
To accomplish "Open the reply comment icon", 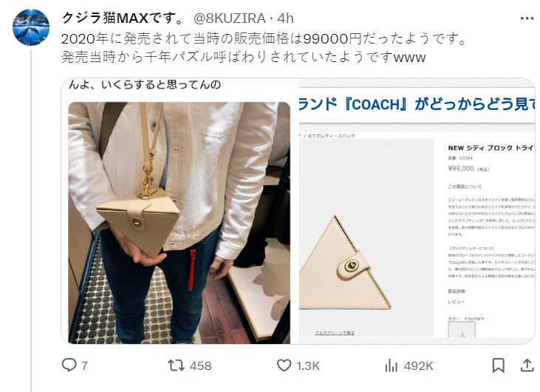I will pyautogui.click(x=69, y=365).
